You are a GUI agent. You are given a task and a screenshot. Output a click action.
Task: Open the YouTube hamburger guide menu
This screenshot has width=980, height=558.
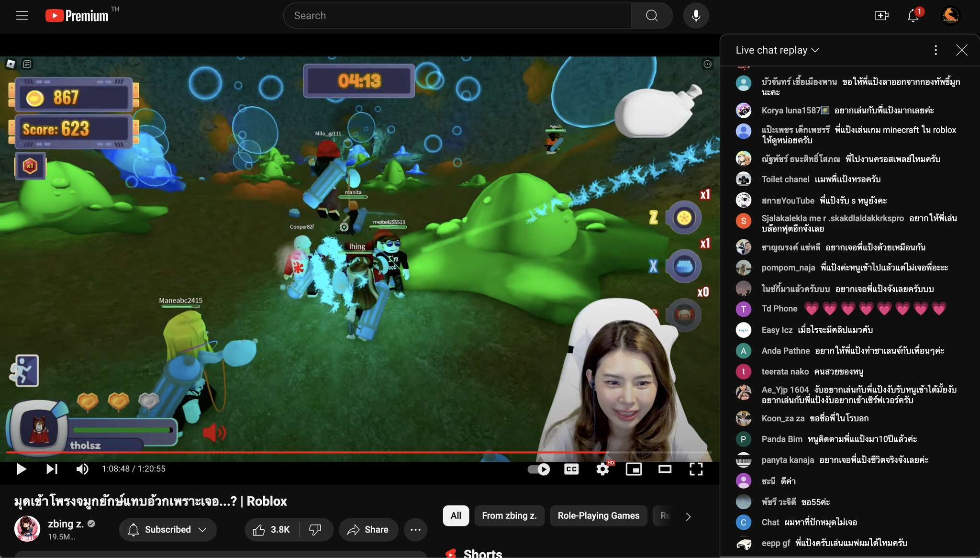pos(22,15)
